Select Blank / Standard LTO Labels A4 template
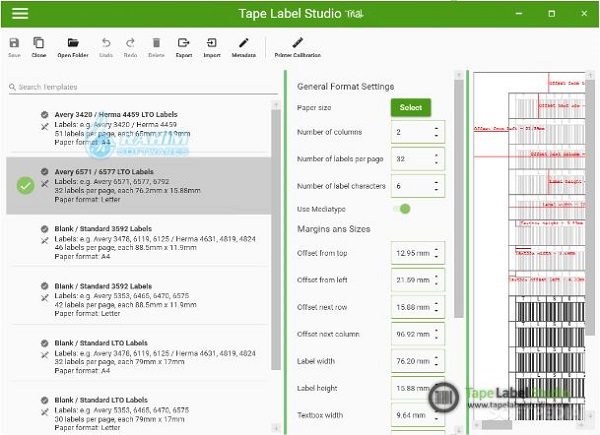The width and height of the screenshot is (600, 435). click(139, 357)
